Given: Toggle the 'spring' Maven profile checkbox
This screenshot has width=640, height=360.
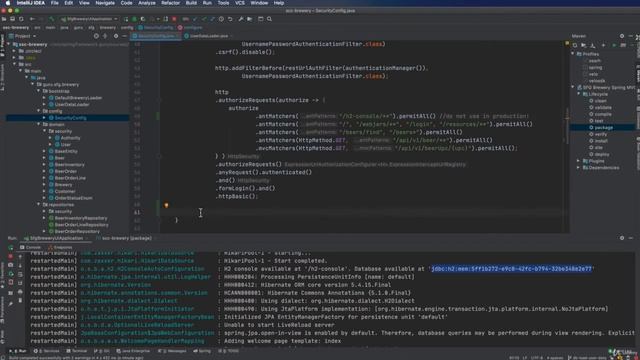Looking at the screenshot, I should tap(585, 67).
